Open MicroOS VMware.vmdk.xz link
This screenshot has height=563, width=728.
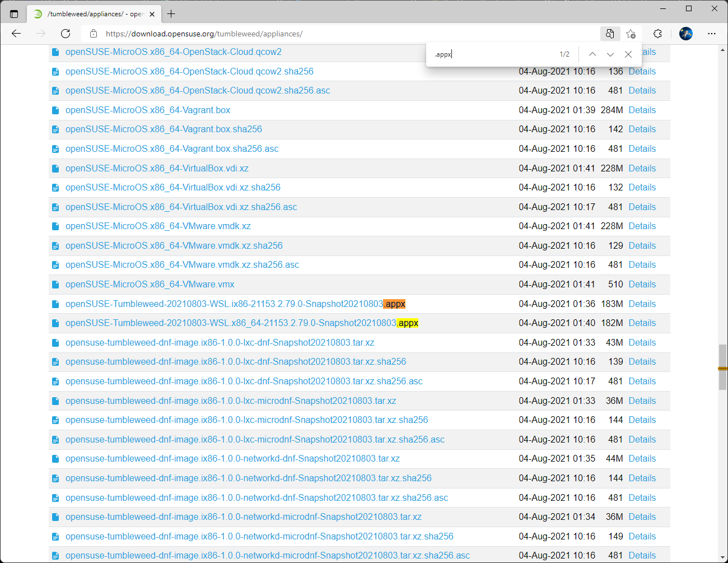[x=158, y=226]
